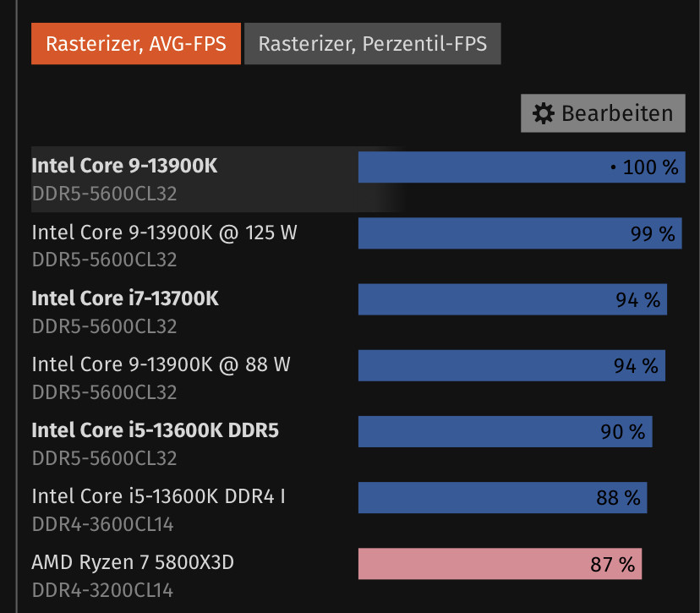Select the Intel Core i5-13600K DDR5 label

[155, 430]
